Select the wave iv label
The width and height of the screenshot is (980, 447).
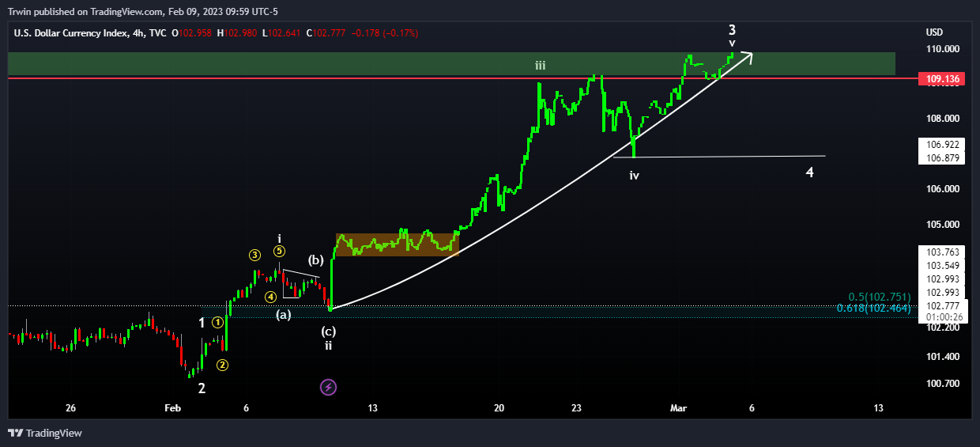click(634, 176)
